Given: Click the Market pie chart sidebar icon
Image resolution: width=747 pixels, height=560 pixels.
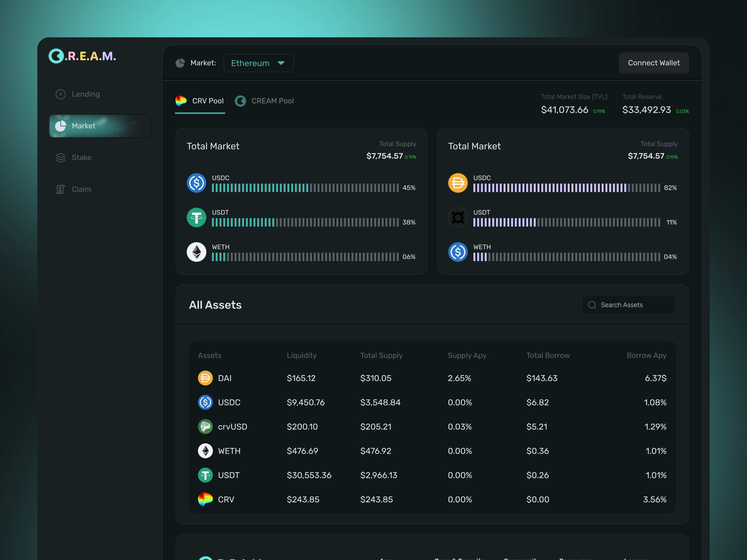Looking at the screenshot, I should pyautogui.click(x=61, y=126).
